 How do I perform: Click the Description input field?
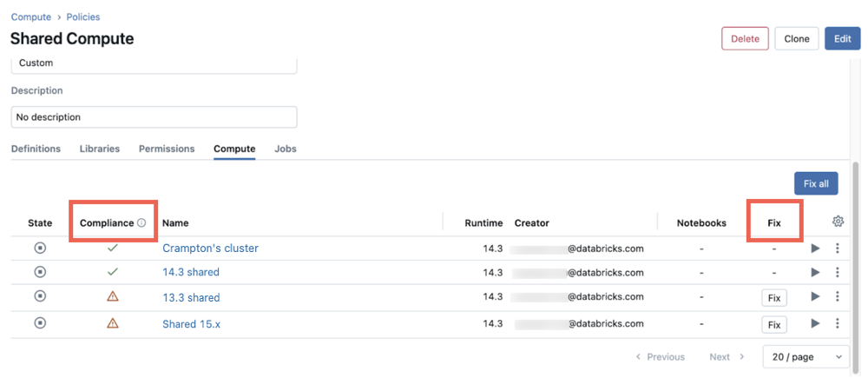click(x=154, y=117)
